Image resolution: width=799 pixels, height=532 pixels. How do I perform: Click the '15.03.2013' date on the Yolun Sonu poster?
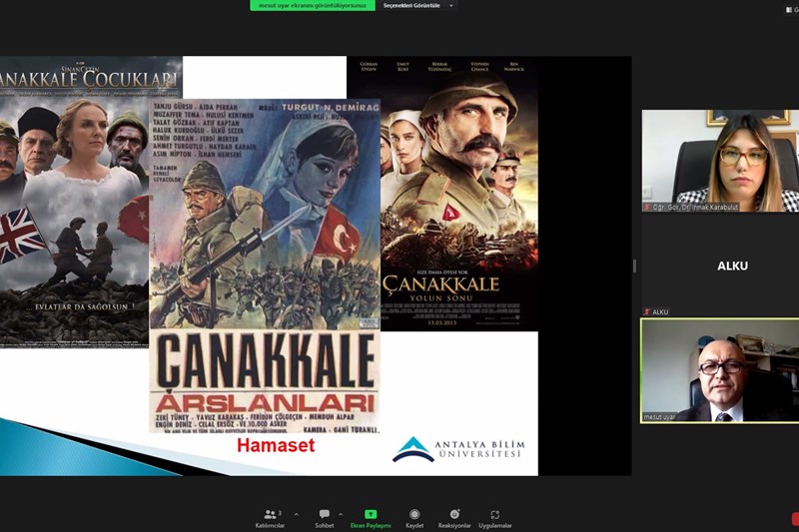click(441, 323)
